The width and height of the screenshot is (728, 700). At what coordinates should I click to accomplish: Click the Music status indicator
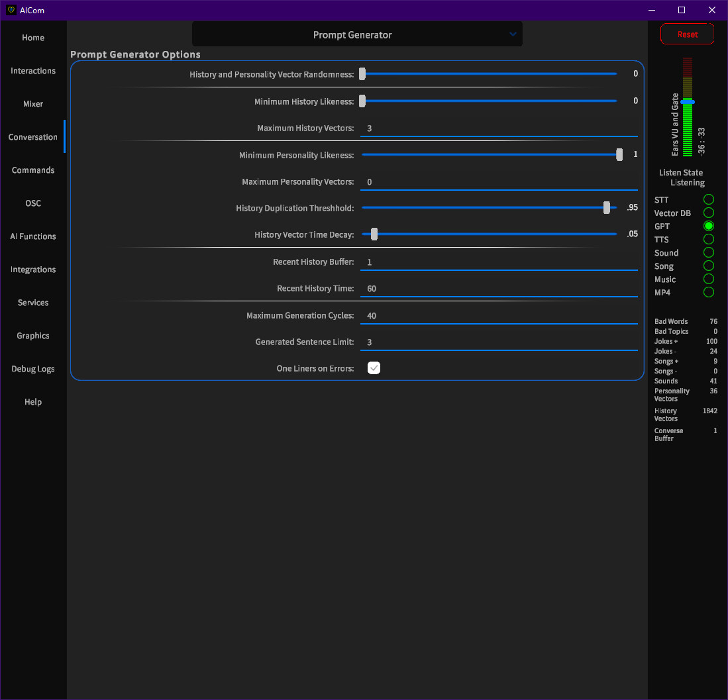[709, 279]
